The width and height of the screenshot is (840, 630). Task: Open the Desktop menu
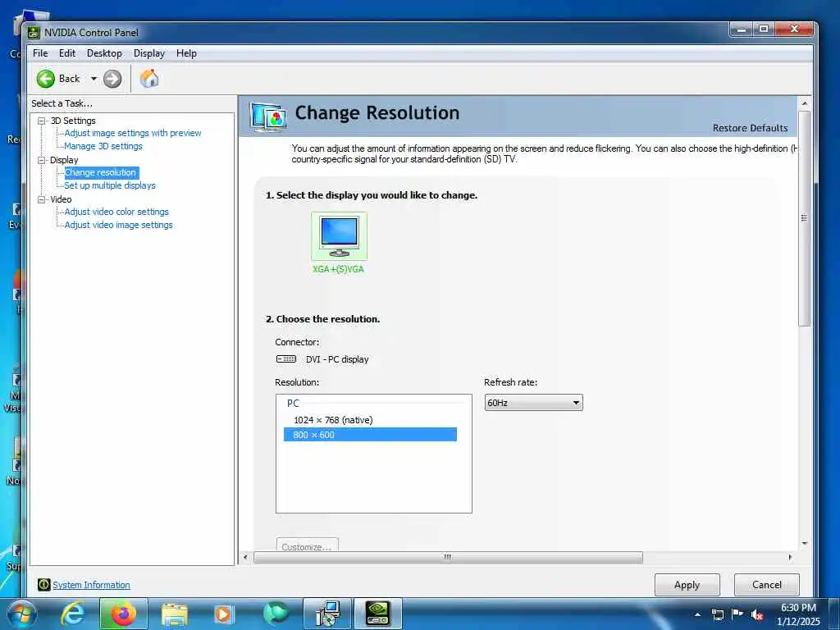click(104, 53)
